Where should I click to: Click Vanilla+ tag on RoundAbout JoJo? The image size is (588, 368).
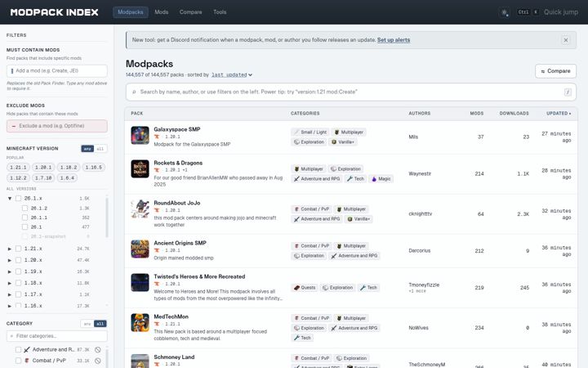click(359, 219)
